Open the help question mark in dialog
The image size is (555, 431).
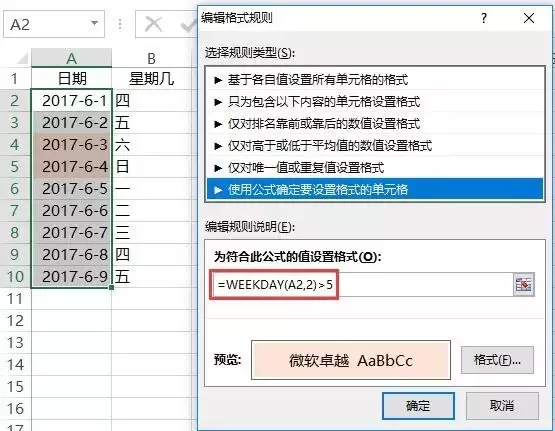click(484, 18)
